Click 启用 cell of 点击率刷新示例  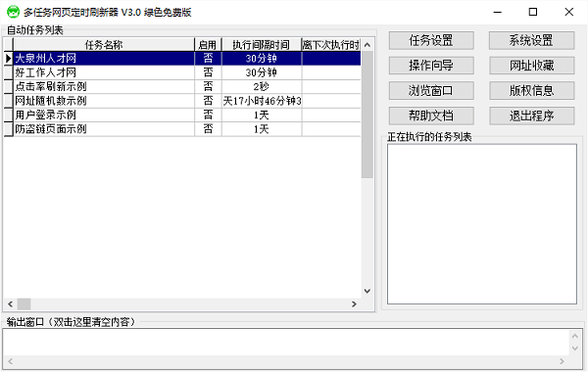click(208, 87)
